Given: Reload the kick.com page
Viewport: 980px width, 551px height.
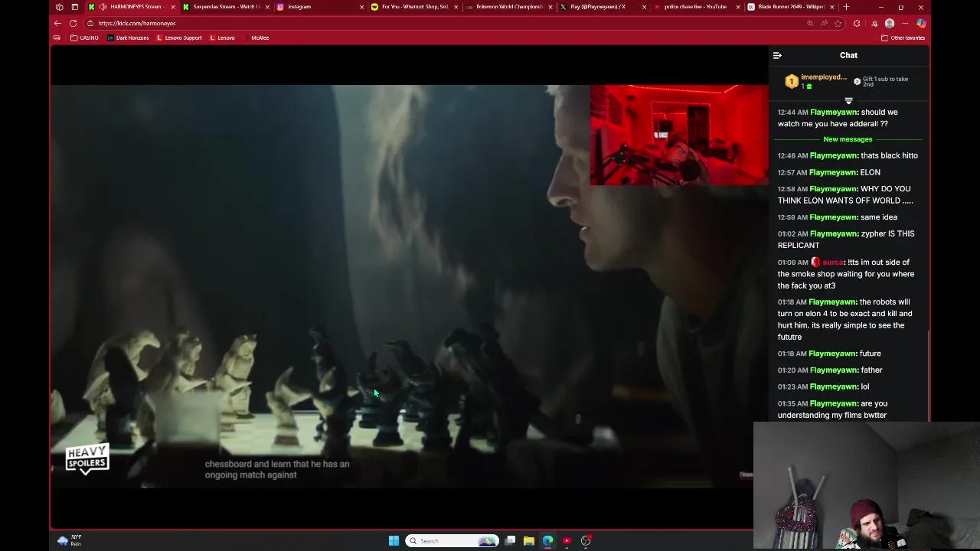Looking at the screenshot, I should (73, 23).
